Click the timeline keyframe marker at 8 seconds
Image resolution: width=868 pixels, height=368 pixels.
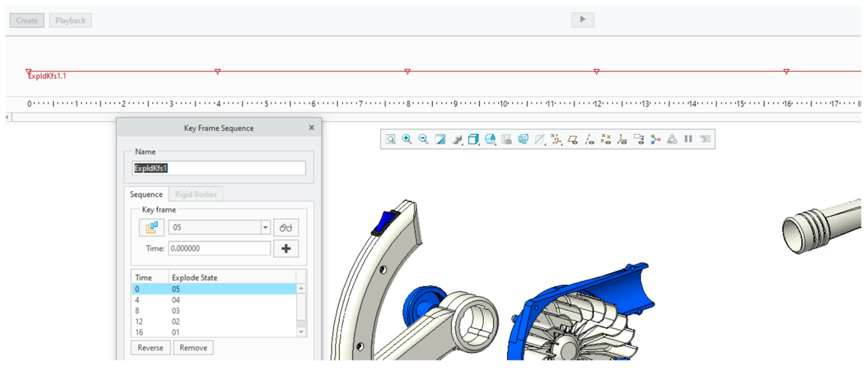[407, 72]
